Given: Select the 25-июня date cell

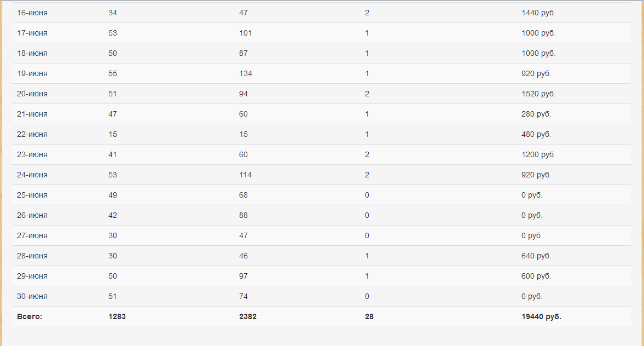Looking at the screenshot, I should [32, 195].
